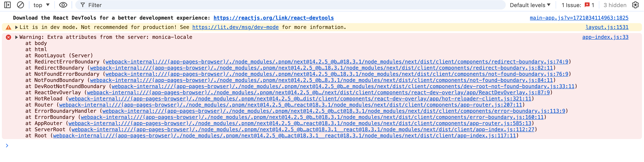Clear the console with the ban icon
The height and width of the screenshot is (162, 644).
pyautogui.click(x=20, y=5)
